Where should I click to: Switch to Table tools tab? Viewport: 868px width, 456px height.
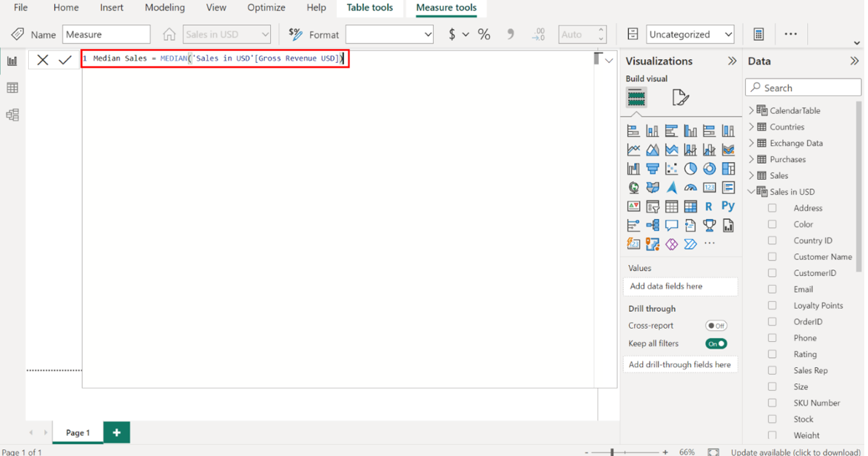369,8
